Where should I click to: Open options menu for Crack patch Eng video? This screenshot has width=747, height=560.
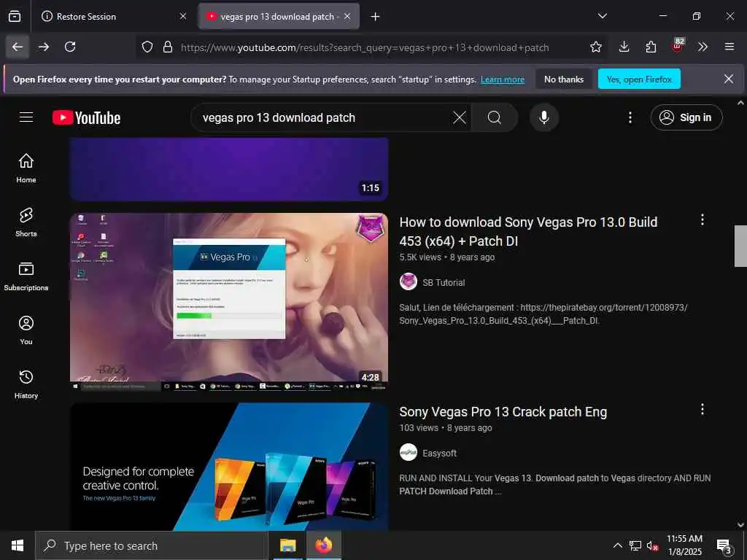[x=703, y=409]
